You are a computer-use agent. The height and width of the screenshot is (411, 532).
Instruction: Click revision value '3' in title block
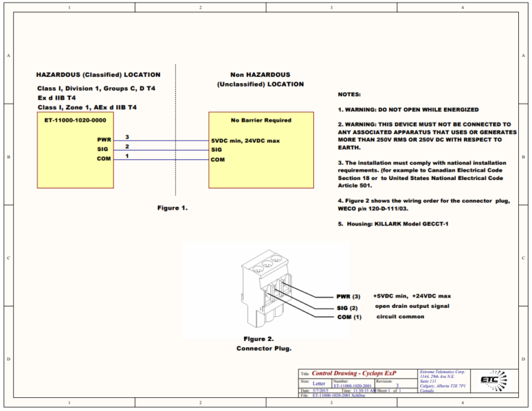click(x=398, y=385)
